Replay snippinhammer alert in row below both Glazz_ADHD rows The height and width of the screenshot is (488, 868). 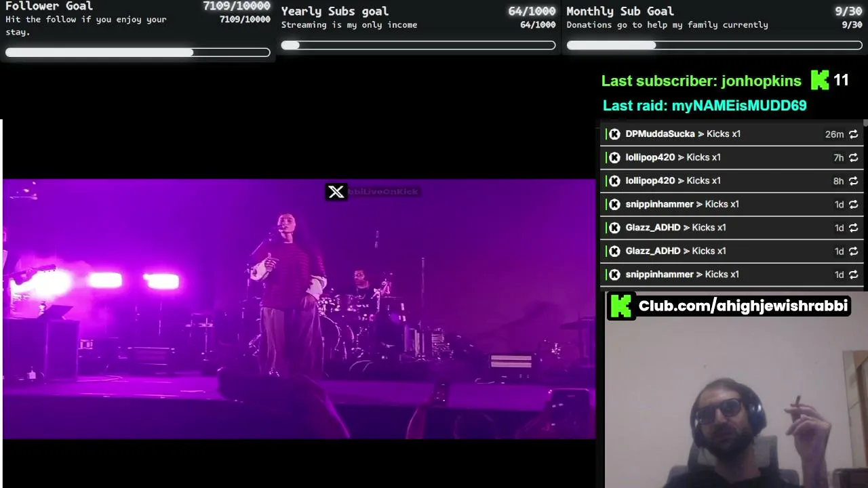click(x=853, y=274)
